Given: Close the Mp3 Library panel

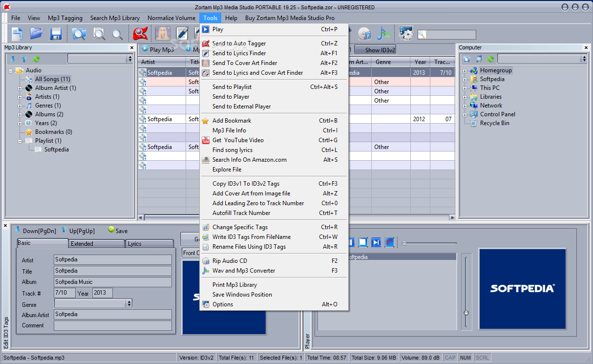Looking at the screenshot, I should (132, 47).
